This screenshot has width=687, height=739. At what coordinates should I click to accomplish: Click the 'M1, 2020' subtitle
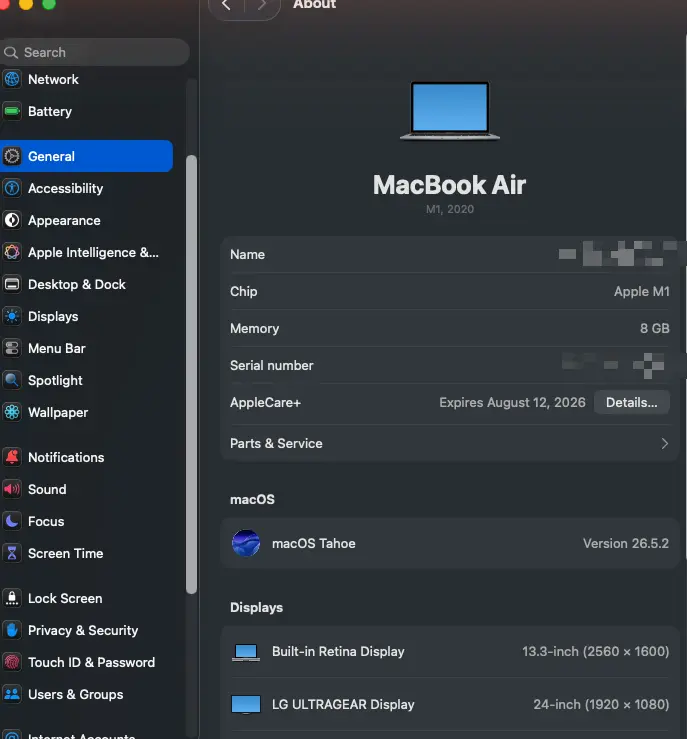pyautogui.click(x=450, y=209)
